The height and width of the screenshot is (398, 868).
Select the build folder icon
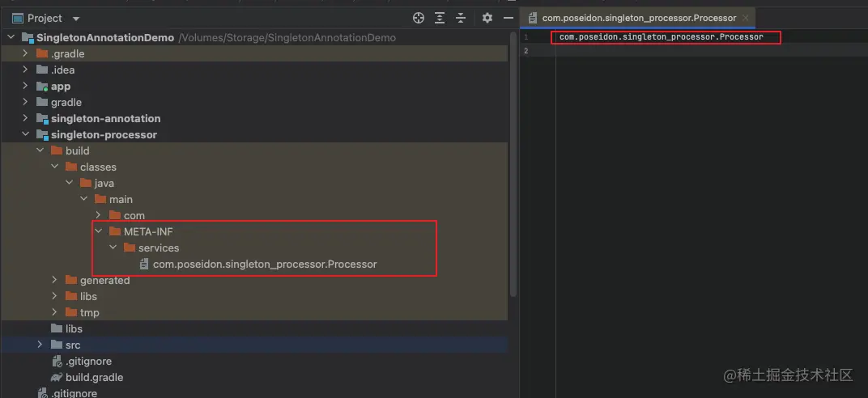pyautogui.click(x=57, y=151)
